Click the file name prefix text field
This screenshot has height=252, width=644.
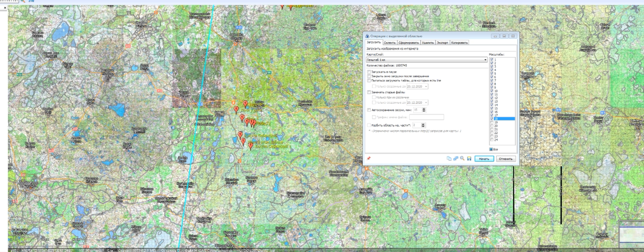pyautogui.click(x=426, y=117)
